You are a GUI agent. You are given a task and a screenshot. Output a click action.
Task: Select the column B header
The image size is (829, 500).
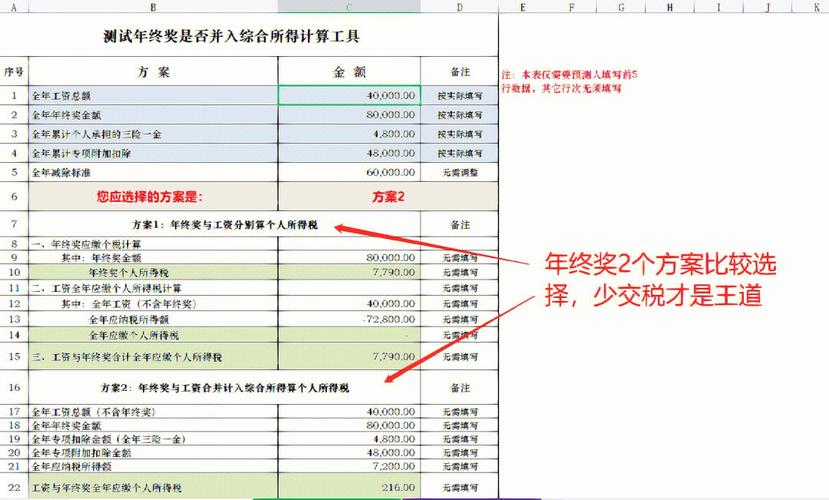pyautogui.click(x=153, y=7)
